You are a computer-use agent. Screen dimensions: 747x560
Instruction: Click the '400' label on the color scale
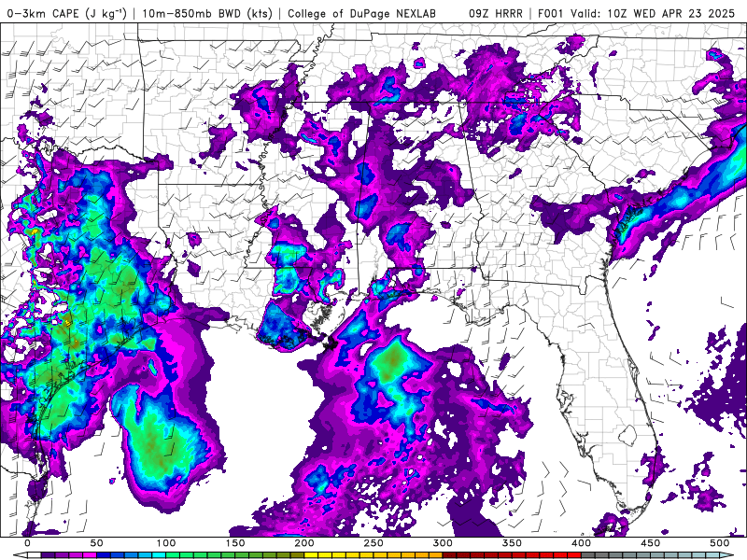pyautogui.click(x=581, y=543)
